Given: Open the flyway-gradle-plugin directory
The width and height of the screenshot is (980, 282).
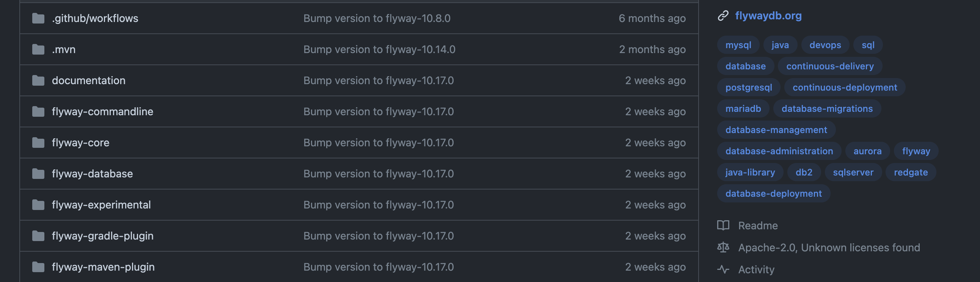Looking at the screenshot, I should 103,236.
